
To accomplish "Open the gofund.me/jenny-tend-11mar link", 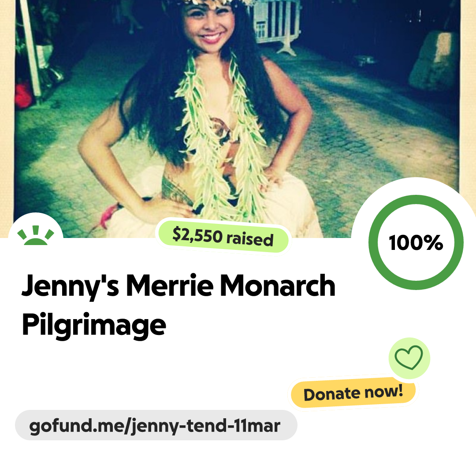I will (x=156, y=426).
